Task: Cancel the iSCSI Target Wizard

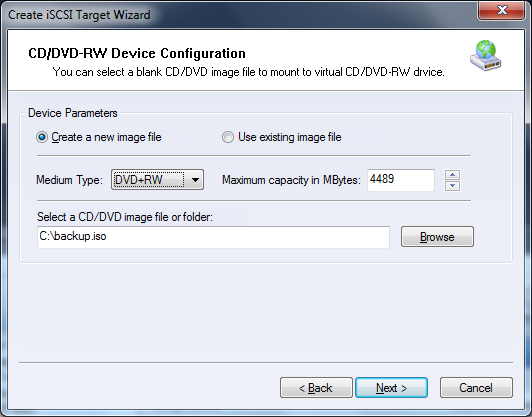Action: point(476,387)
